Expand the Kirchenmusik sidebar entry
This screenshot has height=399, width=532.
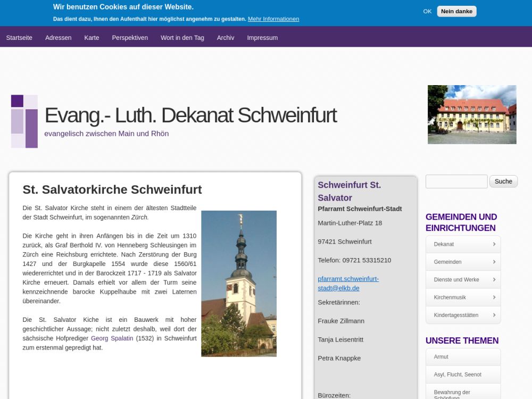tap(463, 297)
